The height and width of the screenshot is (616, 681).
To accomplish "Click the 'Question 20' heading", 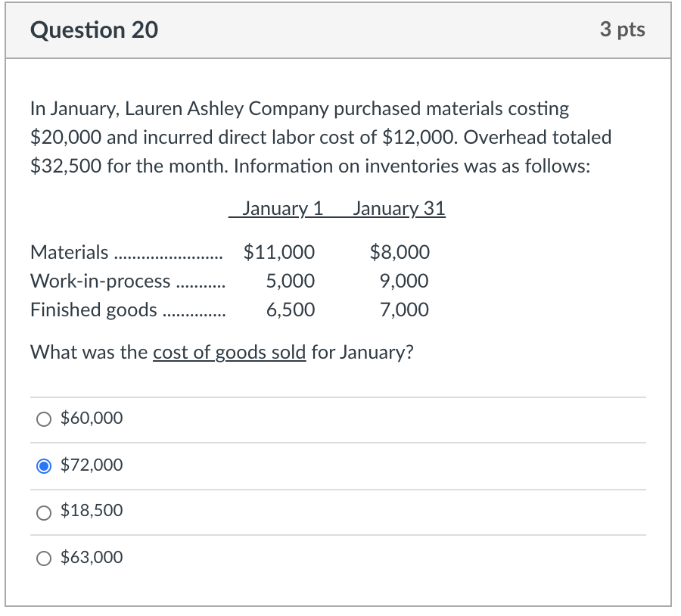I will coord(95,30).
